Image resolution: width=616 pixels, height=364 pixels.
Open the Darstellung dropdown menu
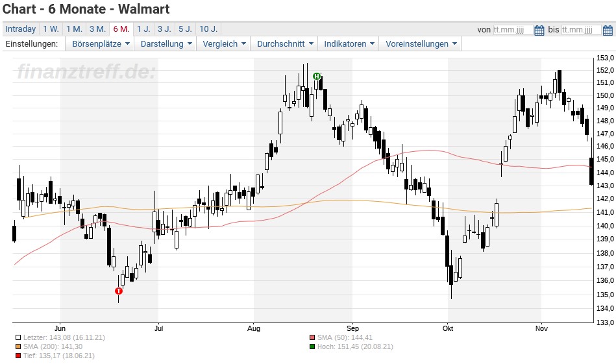(166, 43)
